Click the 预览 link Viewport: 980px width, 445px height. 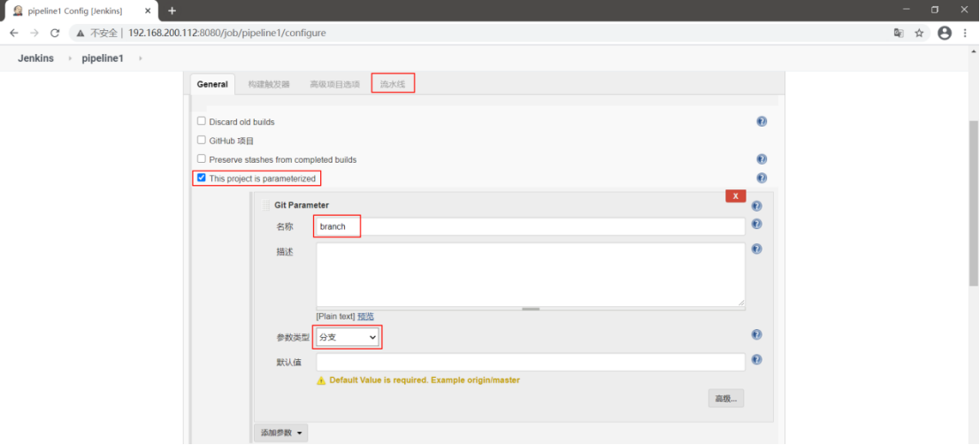click(365, 316)
